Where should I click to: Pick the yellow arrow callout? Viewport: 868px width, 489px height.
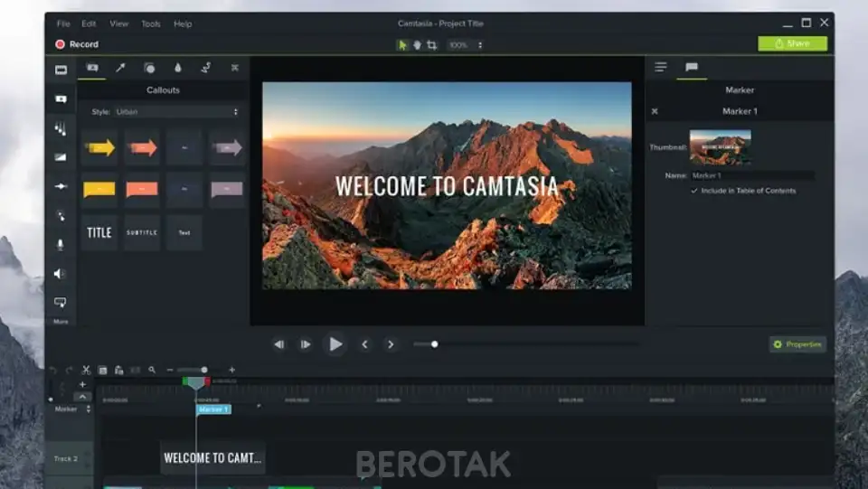pyautogui.click(x=99, y=147)
